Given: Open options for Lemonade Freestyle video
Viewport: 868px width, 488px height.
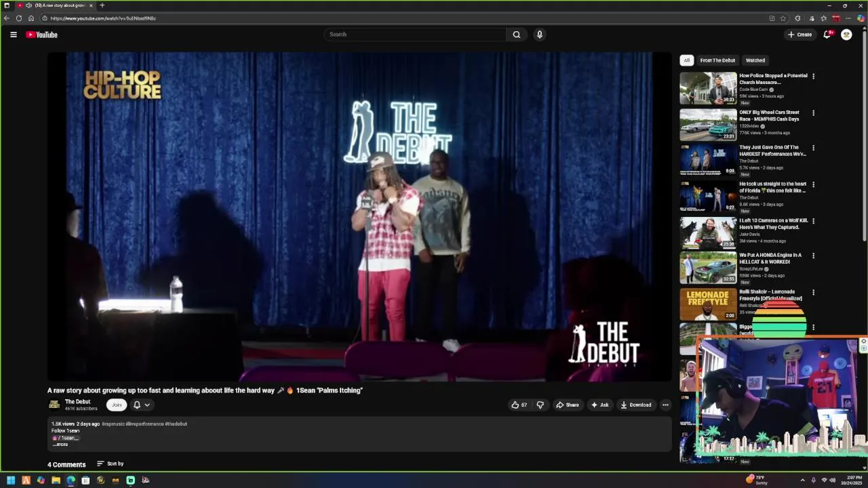Looking at the screenshot, I should coord(813,292).
